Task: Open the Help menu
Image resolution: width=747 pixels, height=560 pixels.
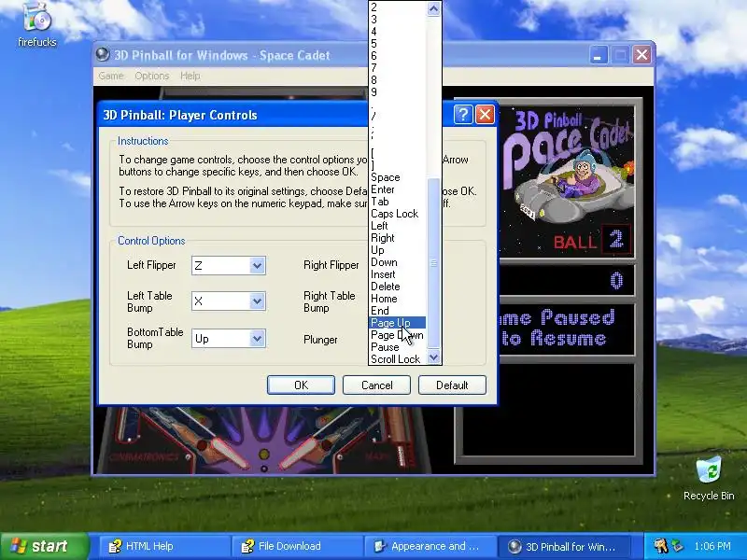Action: click(190, 76)
